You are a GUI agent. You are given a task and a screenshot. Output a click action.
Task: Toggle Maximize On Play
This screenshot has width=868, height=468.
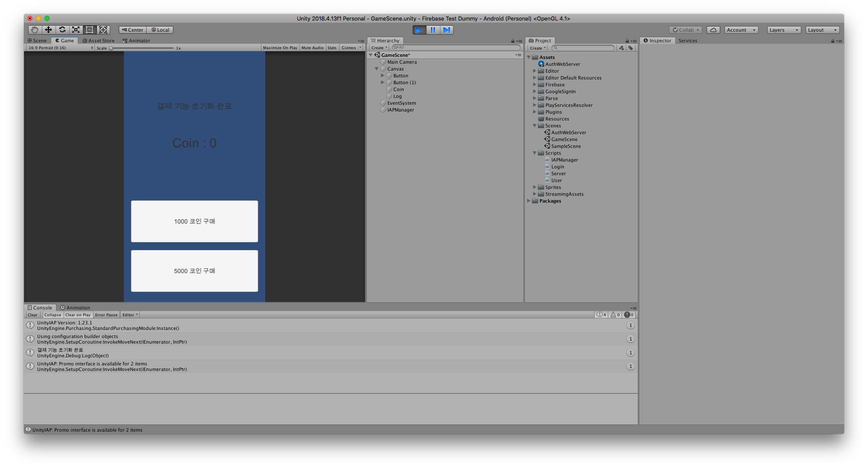[x=280, y=48]
